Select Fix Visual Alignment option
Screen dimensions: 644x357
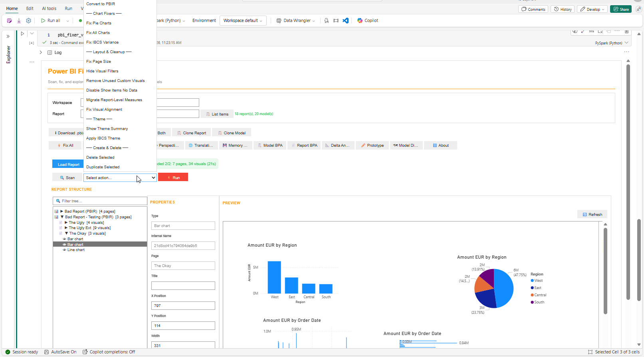[120, 110]
